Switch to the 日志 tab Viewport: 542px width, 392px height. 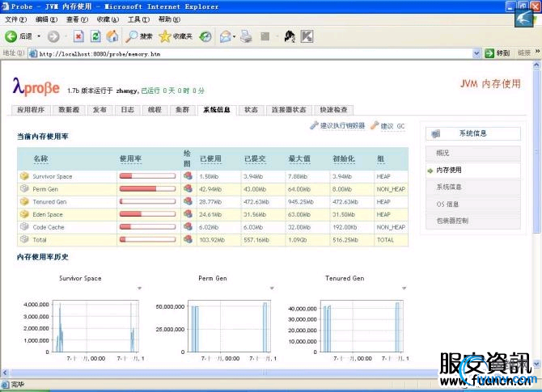(x=127, y=110)
